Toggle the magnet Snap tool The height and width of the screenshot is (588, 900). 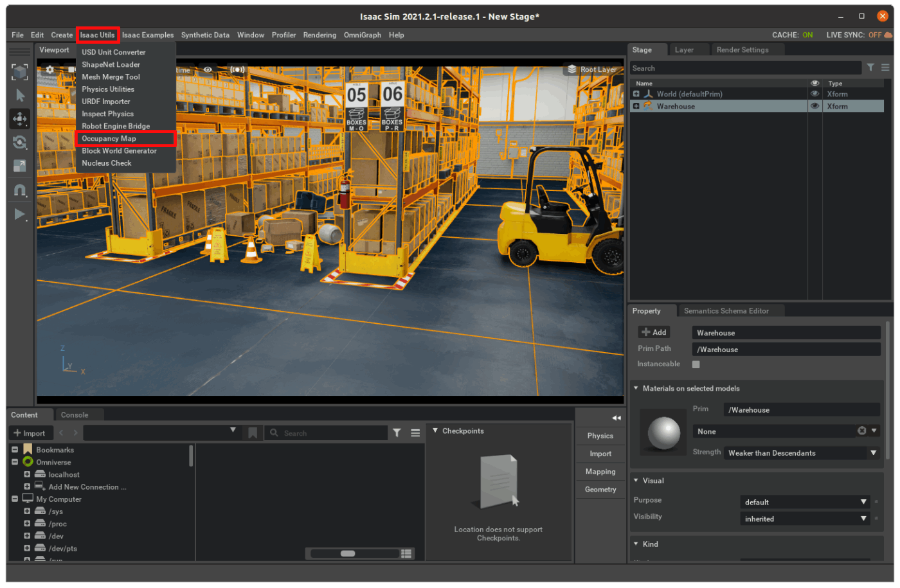point(20,190)
